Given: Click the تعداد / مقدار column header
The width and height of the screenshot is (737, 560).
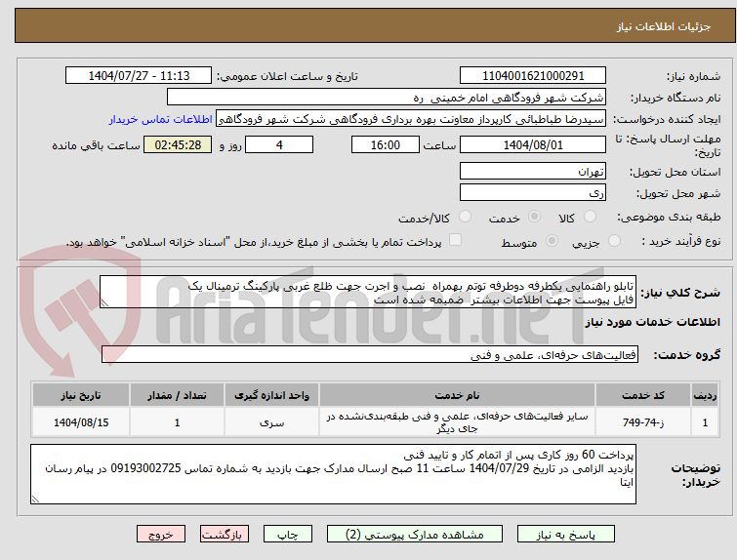Looking at the screenshot, I should 177,395.
